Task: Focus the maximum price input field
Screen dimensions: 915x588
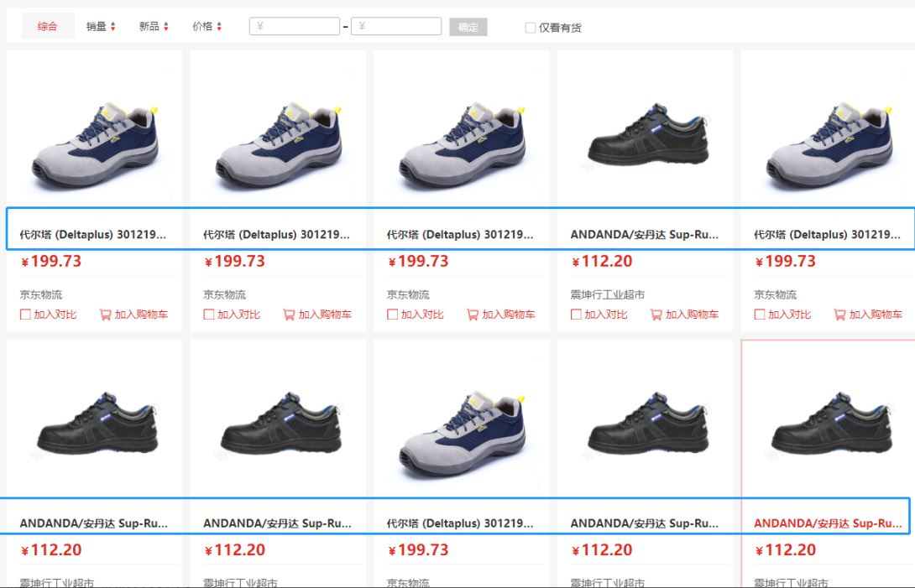Action: pyautogui.click(x=395, y=26)
